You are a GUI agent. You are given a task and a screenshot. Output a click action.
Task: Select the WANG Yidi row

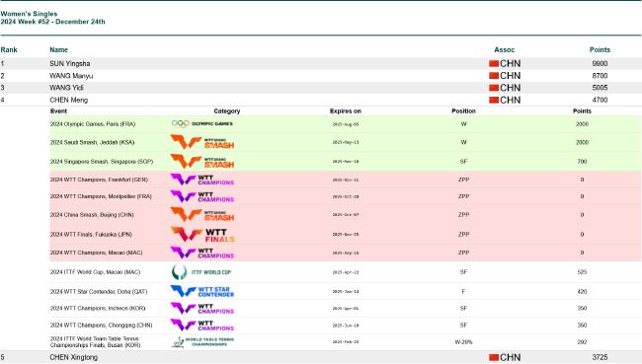pos(321,88)
